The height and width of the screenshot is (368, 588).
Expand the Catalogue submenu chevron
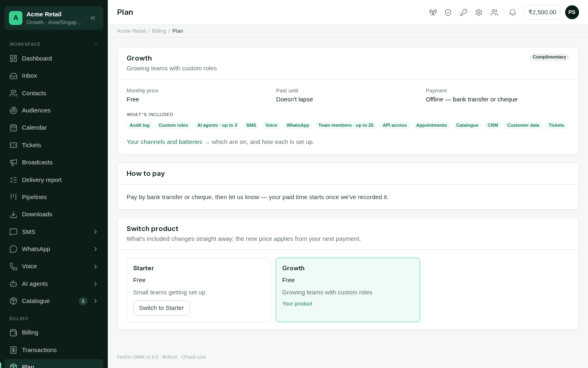(96, 301)
